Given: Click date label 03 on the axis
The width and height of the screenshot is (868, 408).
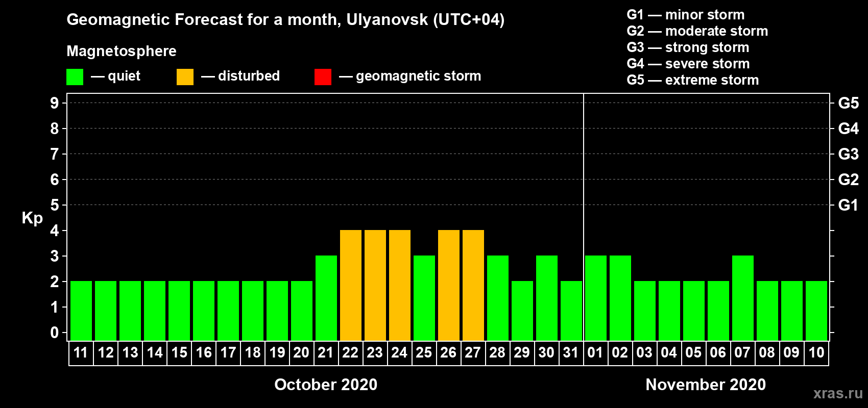Looking at the screenshot, I should (644, 352).
